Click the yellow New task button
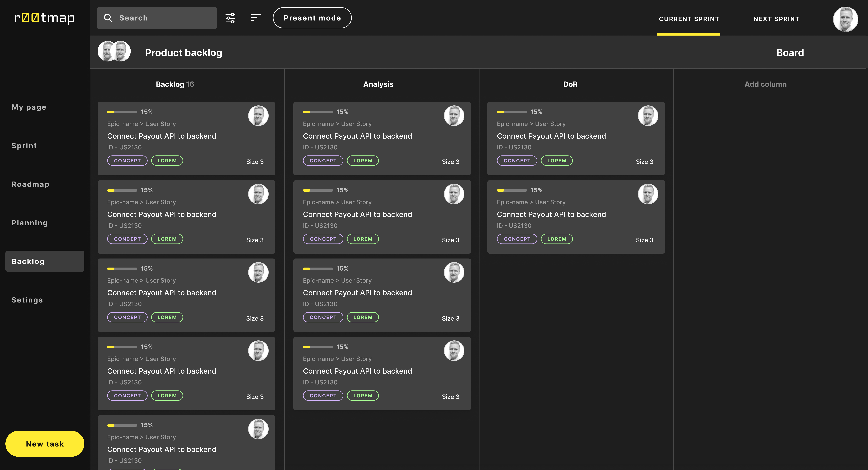Viewport: 868px width, 470px height. click(45, 444)
